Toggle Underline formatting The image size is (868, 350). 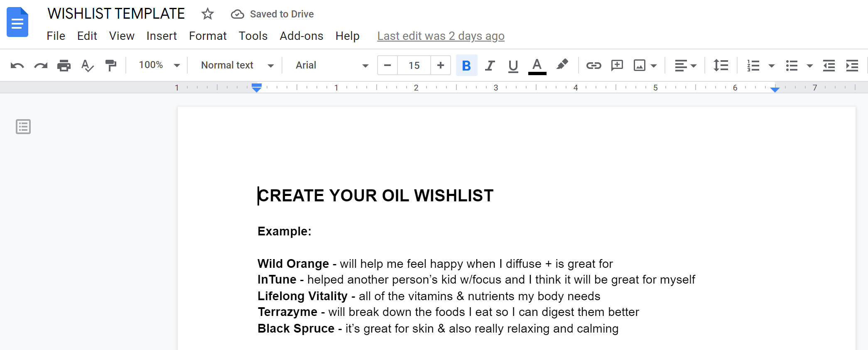click(513, 66)
